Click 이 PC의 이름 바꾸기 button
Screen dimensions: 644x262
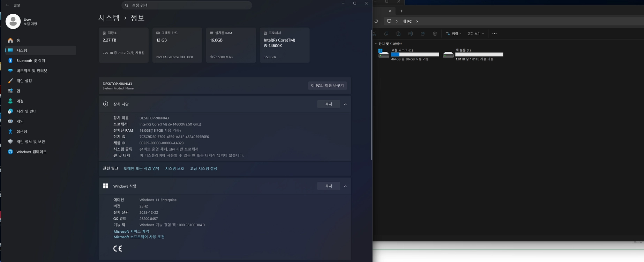click(327, 86)
